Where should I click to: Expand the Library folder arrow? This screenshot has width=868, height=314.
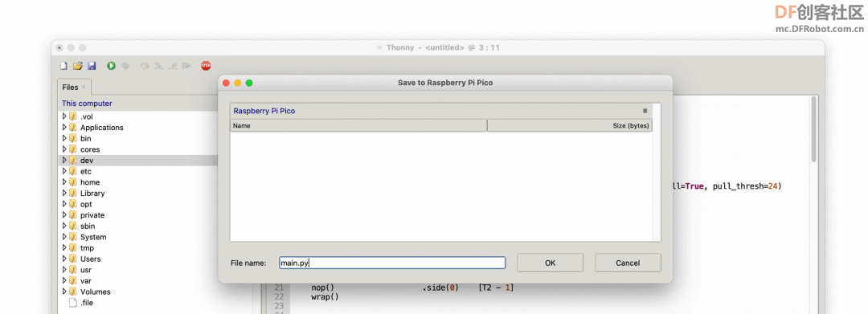[x=64, y=194]
